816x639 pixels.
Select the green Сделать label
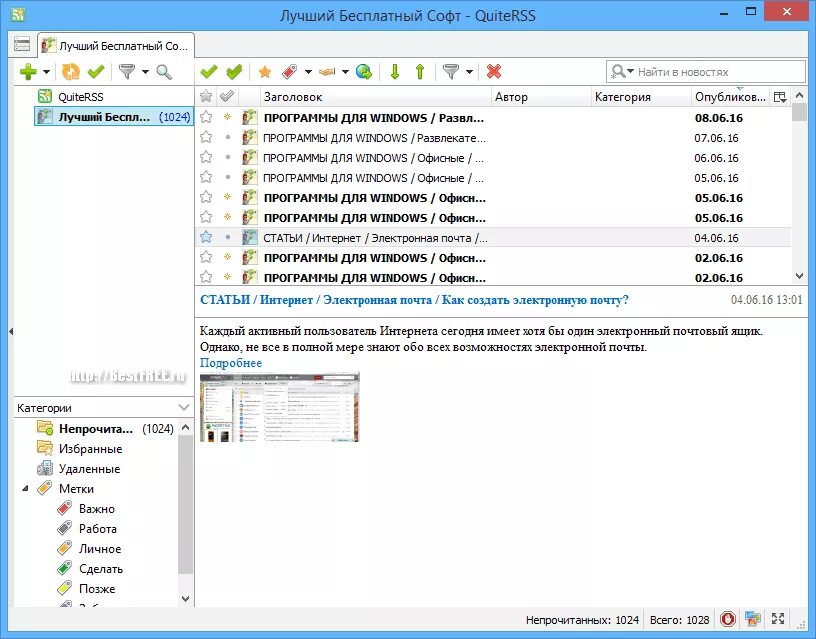click(90, 569)
